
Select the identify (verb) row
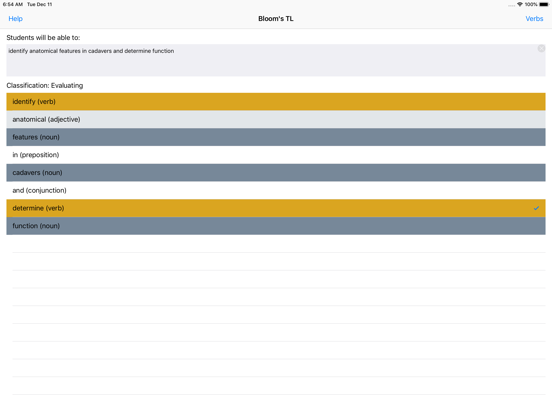pyautogui.click(x=276, y=102)
